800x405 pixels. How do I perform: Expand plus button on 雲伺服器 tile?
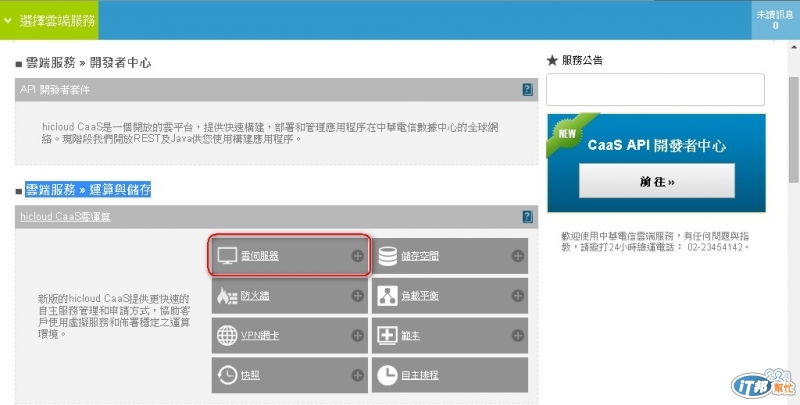click(x=358, y=256)
